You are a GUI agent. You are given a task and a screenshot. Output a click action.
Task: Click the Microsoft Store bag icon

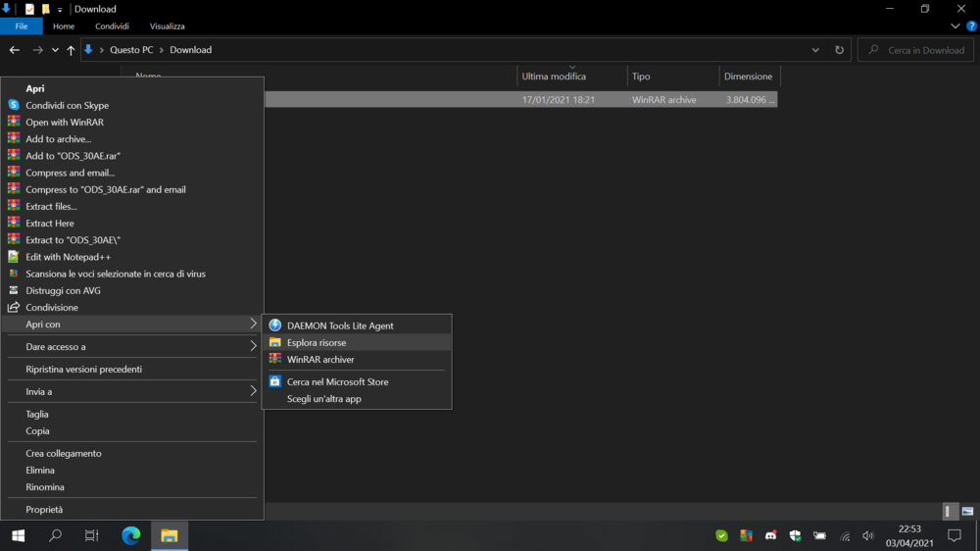[275, 381]
